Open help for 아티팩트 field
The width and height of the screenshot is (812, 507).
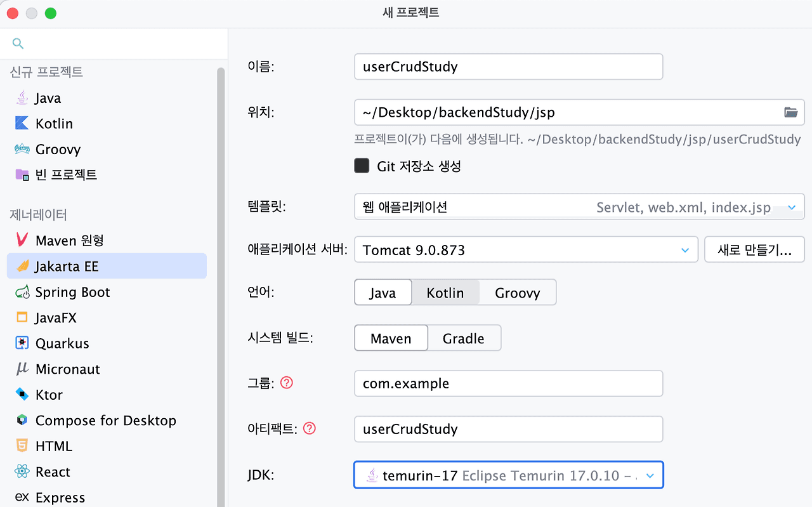click(x=310, y=428)
